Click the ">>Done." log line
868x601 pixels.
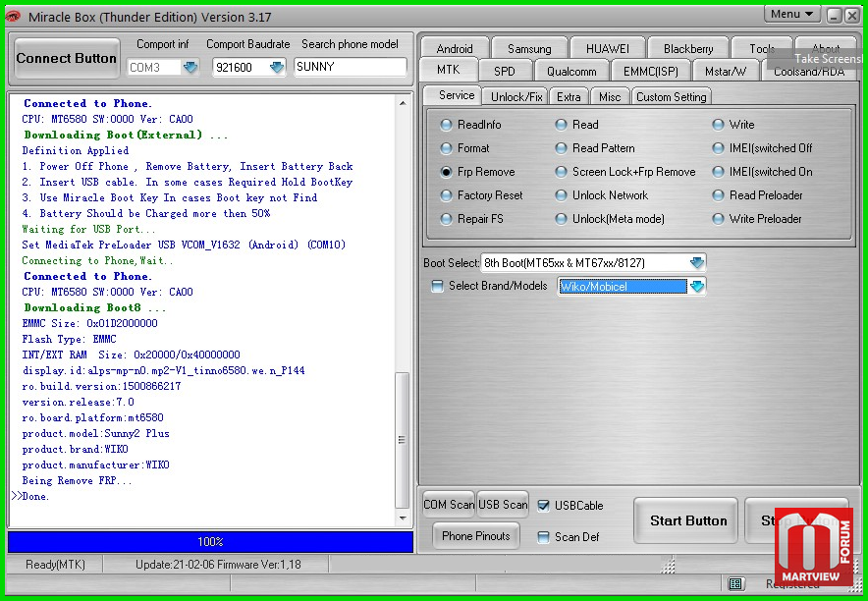click(x=30, y=496)
